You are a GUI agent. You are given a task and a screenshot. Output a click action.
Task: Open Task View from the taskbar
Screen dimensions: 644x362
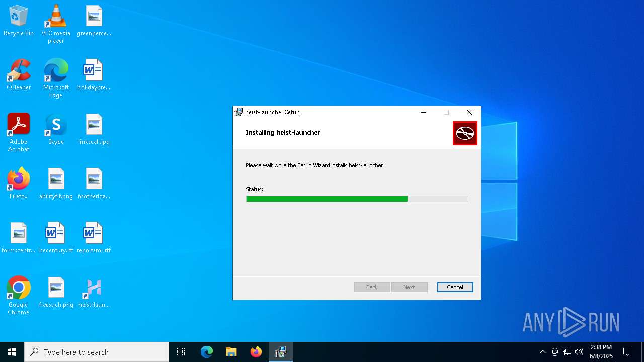pyautogui.click(x=181, y=352)
